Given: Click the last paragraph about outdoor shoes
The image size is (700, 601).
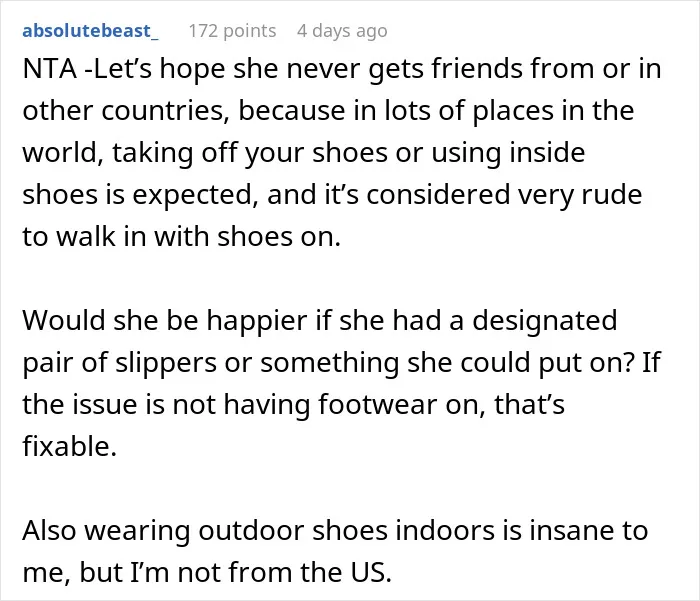Looking at the screenshot, I should pos(335,551).
